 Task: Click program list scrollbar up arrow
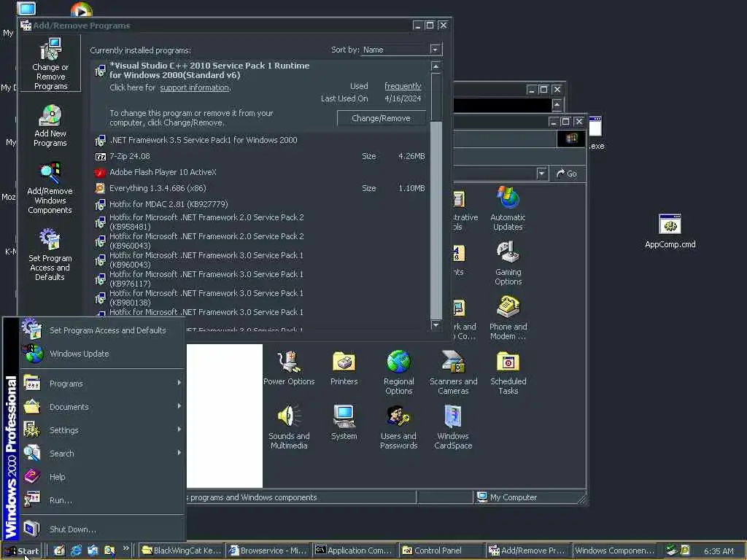coord(436,66)
